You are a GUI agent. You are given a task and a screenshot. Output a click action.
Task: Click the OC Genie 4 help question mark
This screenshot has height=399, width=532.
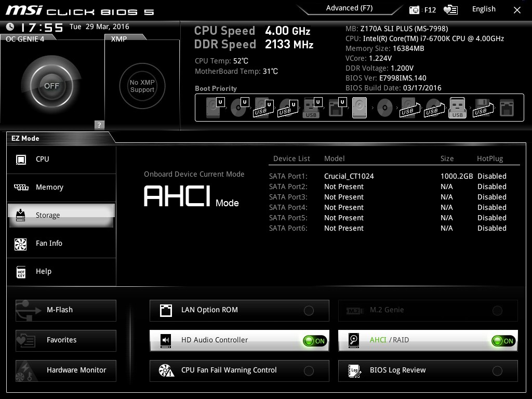pyautogui.click(x=99, y=125)
